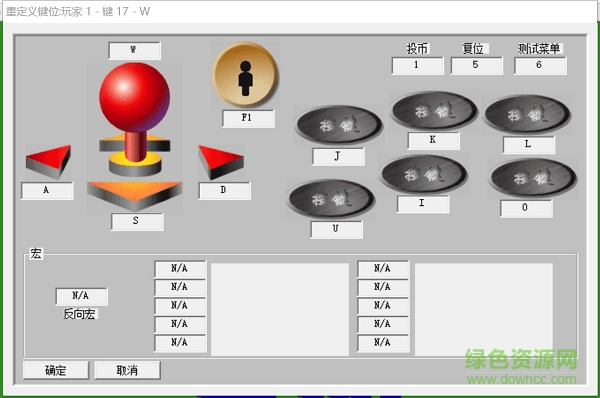The height and width of the screenshot is (398, 600).
Task: Click the right red arrow direction icon
Action: (221, 162)
